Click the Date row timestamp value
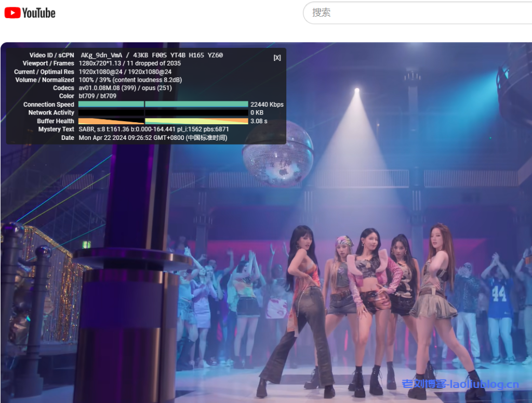The height and width of the screenshot is (403, 532). pyautogui.click(x=153, y=138)
